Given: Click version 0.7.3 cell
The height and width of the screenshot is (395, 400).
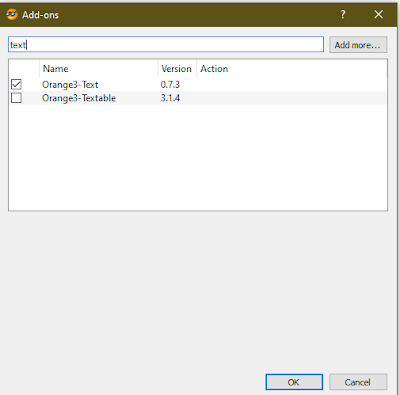Looking at the screenshot, I should coord(170,85).
